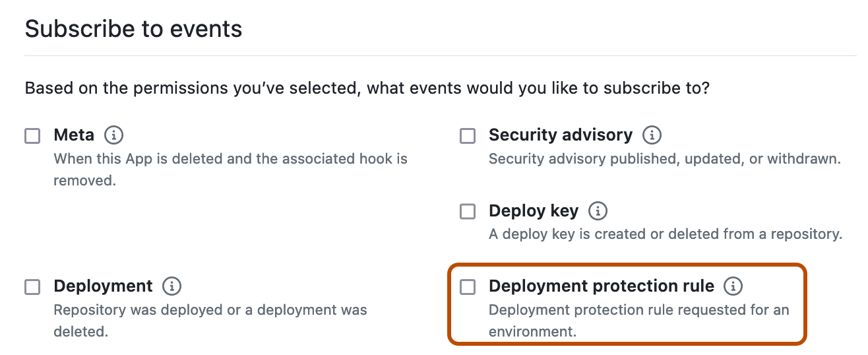Click the bold Meta label
Image resolution: width=868 pixels, height=355 pixels.
pyautogui.click(x=74, y=135)
